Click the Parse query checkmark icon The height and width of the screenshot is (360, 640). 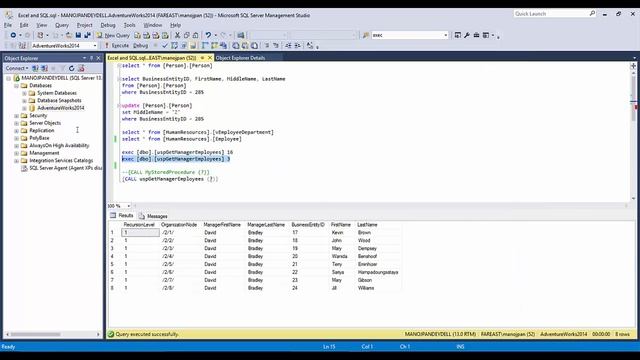pyautogui.click(x=165, y=46)
